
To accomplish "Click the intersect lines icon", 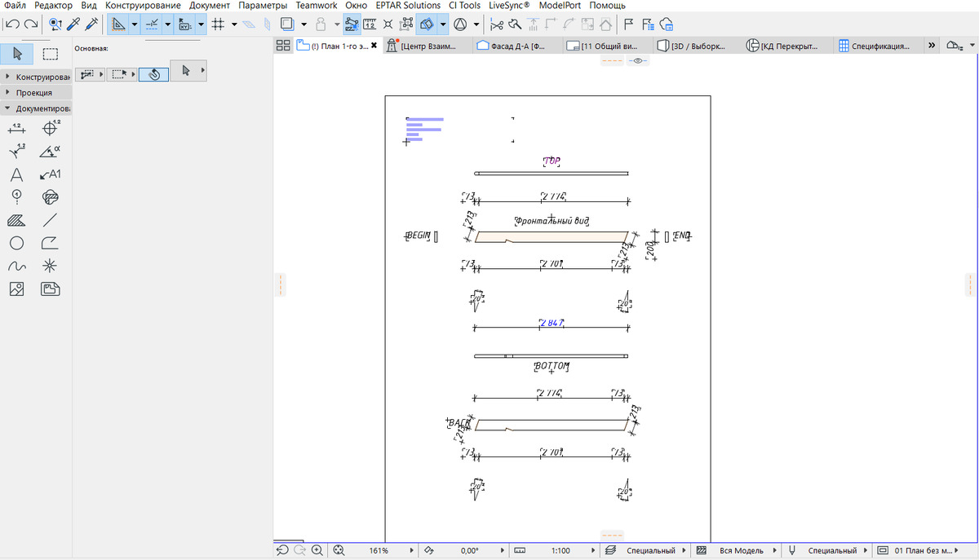I will pos(387,24).
